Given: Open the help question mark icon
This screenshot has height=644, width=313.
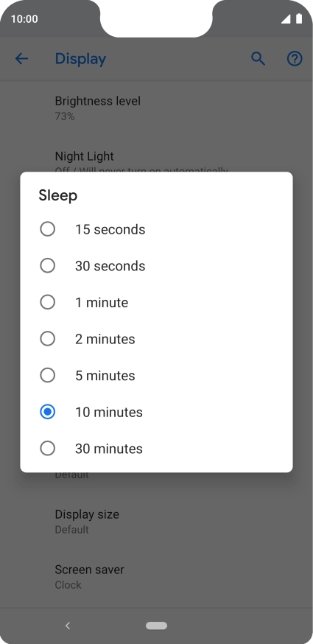Looking at the screenshot, I should click(x=295, y=59).
